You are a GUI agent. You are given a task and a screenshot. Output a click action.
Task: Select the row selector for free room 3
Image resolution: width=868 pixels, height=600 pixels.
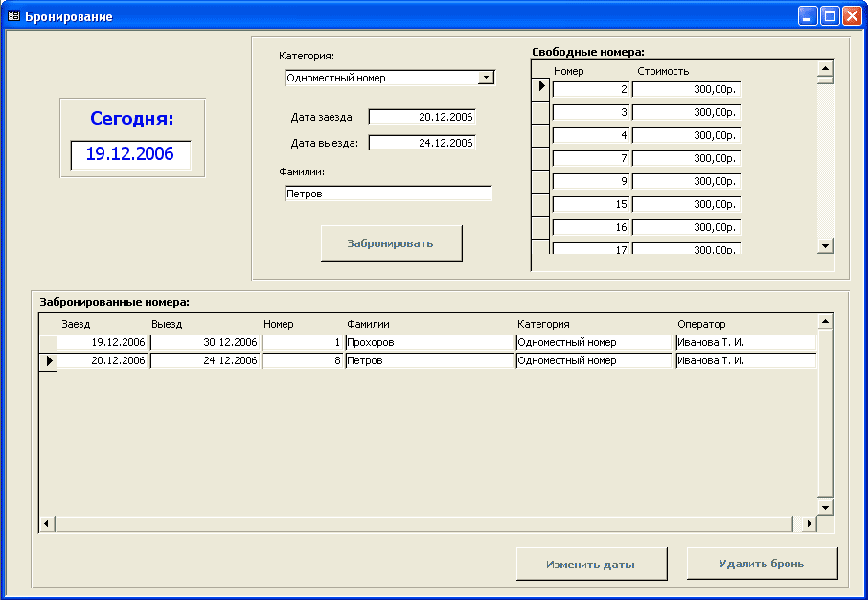(540, 112)
